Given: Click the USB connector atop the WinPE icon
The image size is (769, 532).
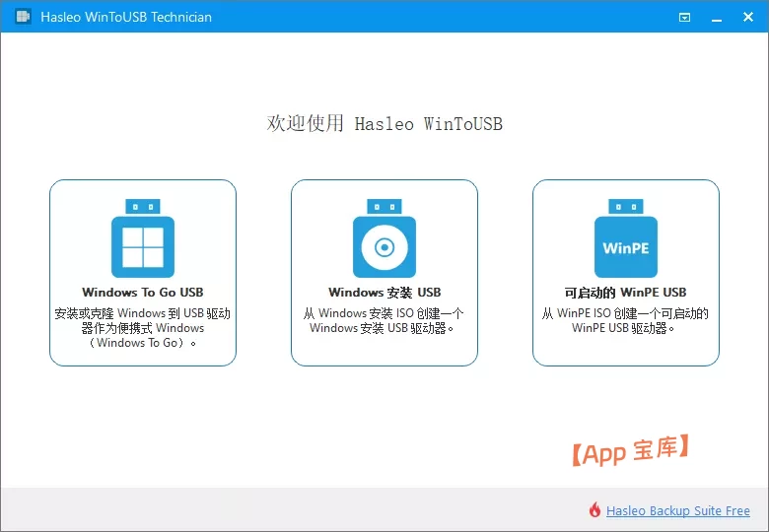Looking at the screenshot, I should point(626,206).
